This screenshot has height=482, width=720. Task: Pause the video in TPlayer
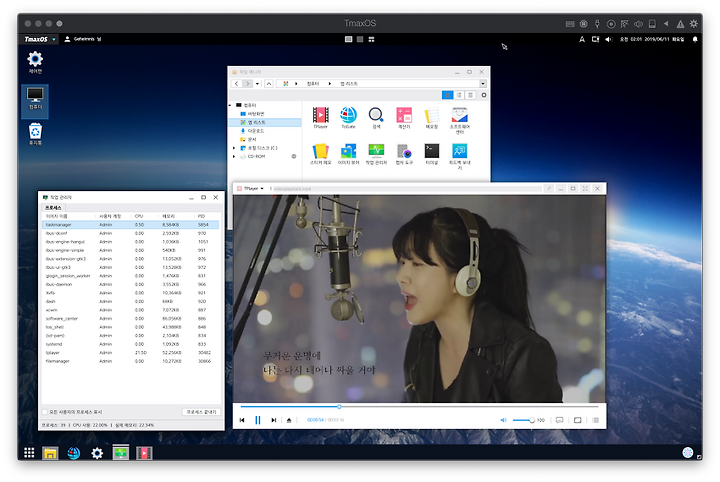tap(258, 420)
